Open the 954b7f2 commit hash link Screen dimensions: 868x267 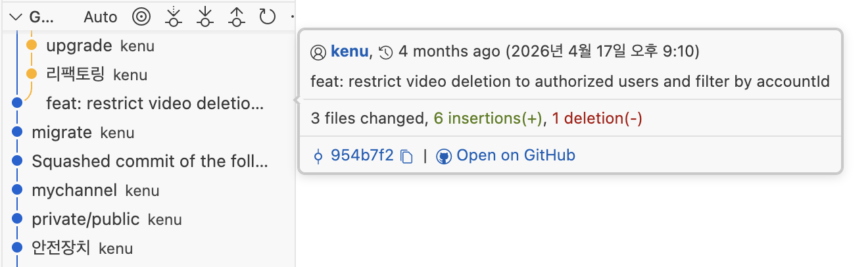(362, 156)
